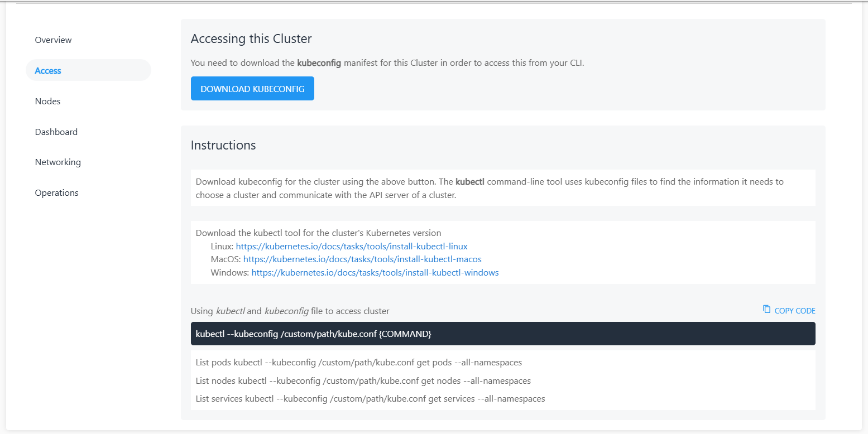Click the dark kubectl command code block
Screen dimensions: 868x434
tap(502, 334)
